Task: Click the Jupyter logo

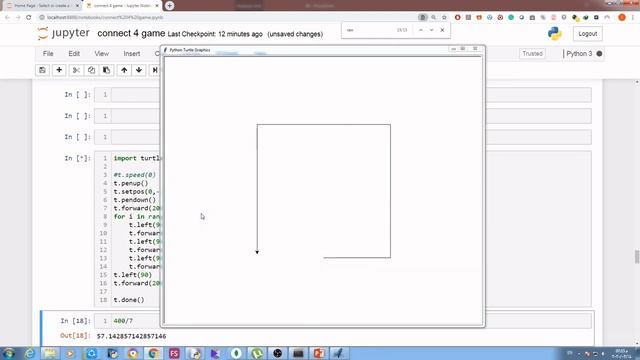Action: (x=63, y=33)
